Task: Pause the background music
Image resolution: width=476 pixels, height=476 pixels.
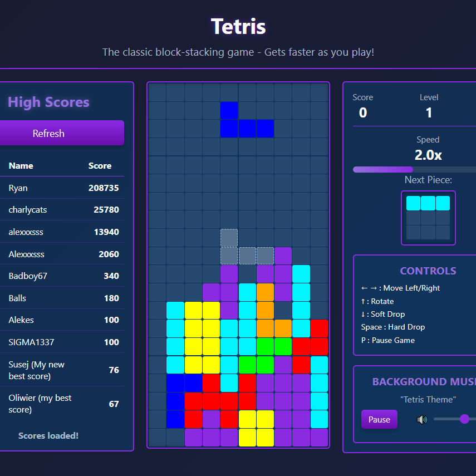Action: click(x=379, y=419)
